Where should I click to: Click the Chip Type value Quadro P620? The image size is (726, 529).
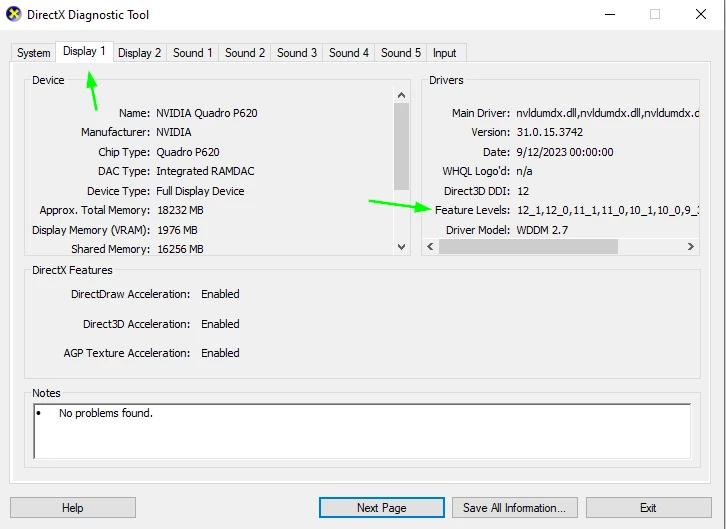coord(188,152)
